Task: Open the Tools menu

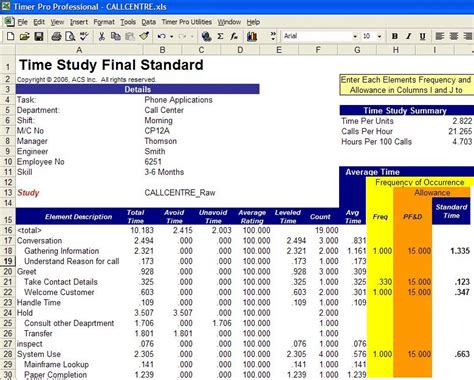Action: pyautogui.click(x=128, y=22)
